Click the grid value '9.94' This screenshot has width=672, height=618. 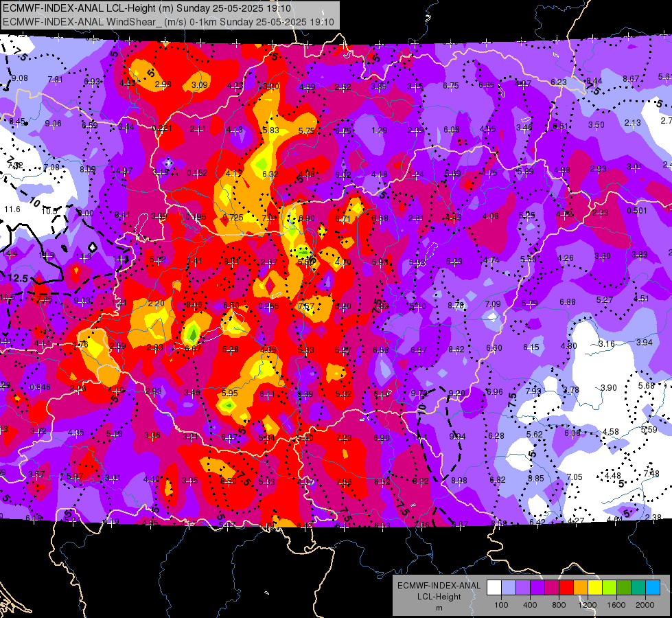point(457,437)
